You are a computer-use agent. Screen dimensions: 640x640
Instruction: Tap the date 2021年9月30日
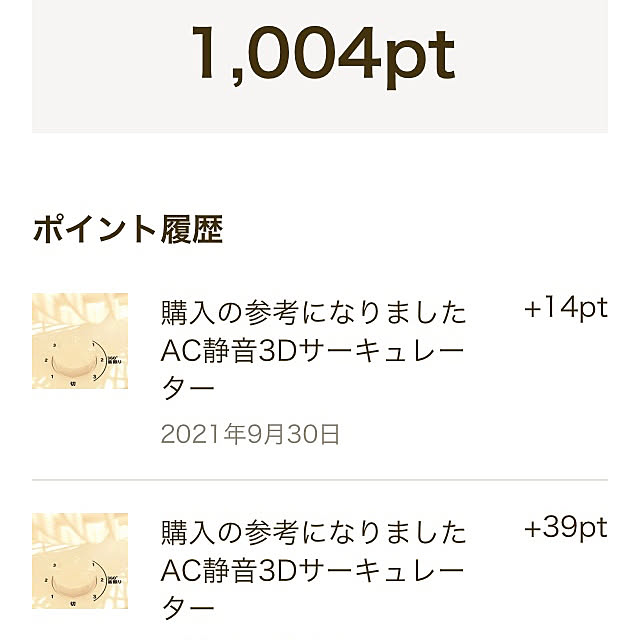click(x=250, y=434)
